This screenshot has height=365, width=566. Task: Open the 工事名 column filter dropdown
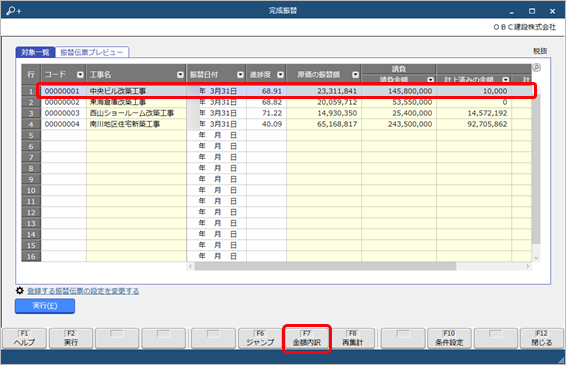coord(180,75)
